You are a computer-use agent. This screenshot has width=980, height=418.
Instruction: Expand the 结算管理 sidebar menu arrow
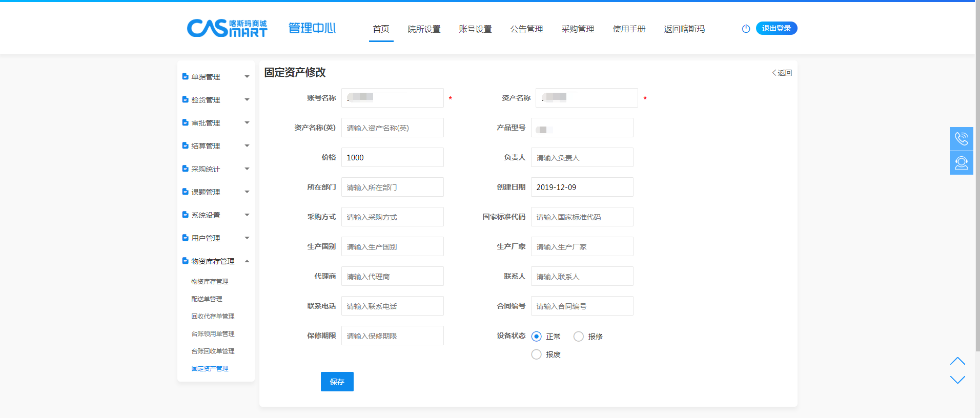[x=247, y=146]
